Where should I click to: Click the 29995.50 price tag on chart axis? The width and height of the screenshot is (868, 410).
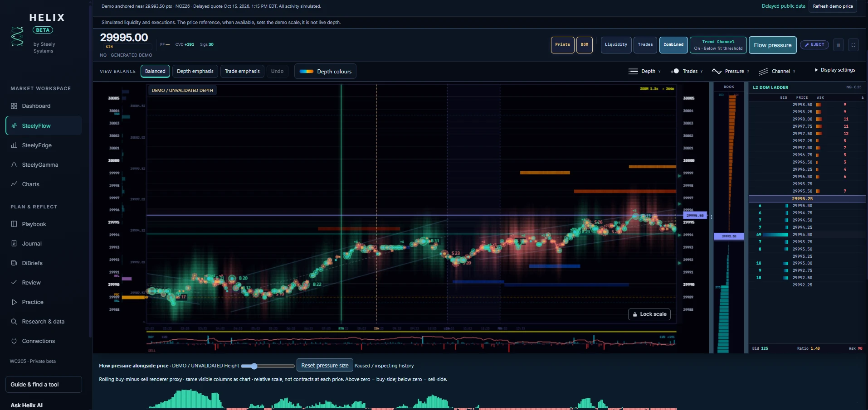click(695, 216)
